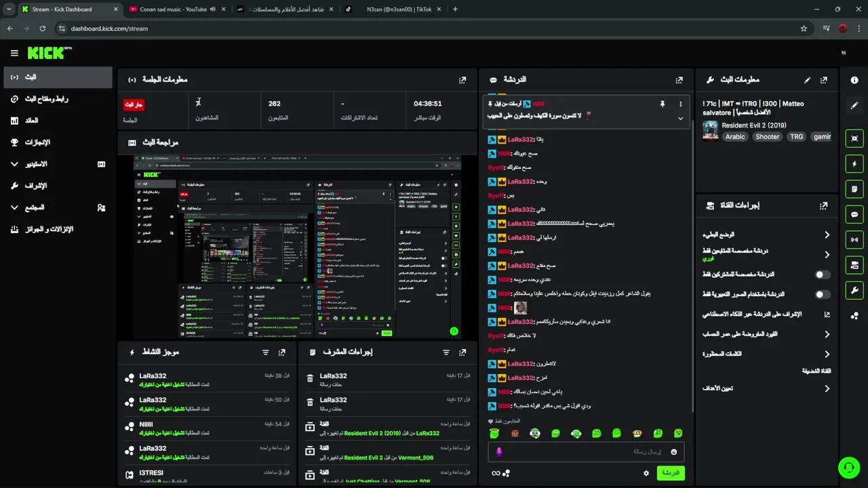Open الإنجازات menu item
The width and height of the screenshot is (868, 488).
coord(58,142)
